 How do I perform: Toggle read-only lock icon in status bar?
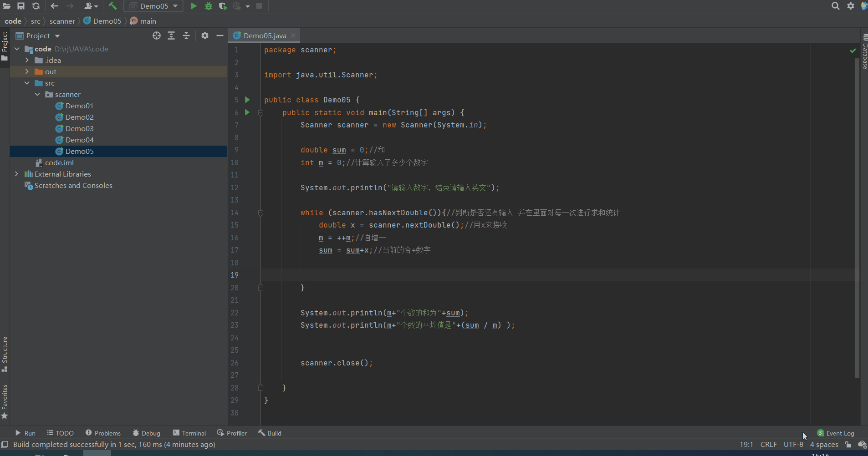tap(848, 445)
